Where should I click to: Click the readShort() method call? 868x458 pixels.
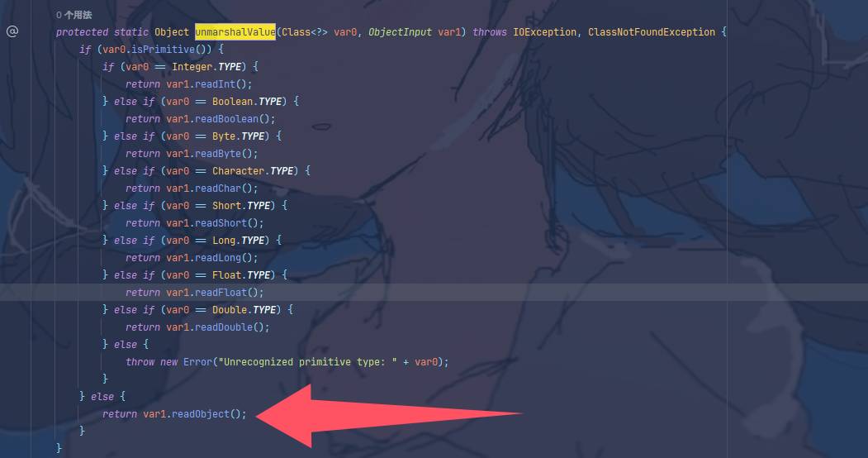[229, 222]
